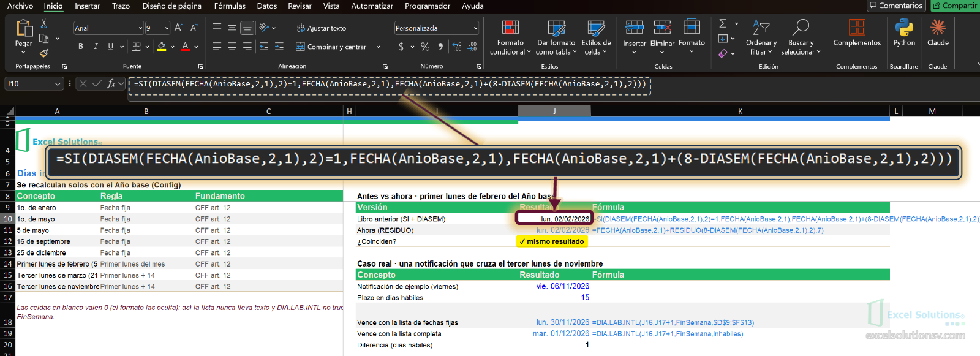Increase font size with the larger A icon

pyautogui.click(x=179, y=28)
